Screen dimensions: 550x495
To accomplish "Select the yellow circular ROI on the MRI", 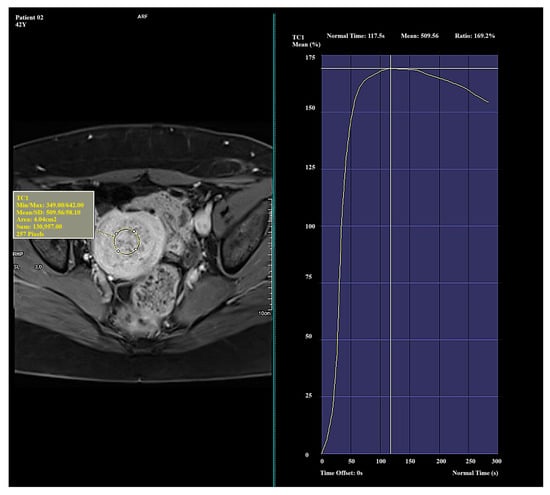I will click(127, 241).
